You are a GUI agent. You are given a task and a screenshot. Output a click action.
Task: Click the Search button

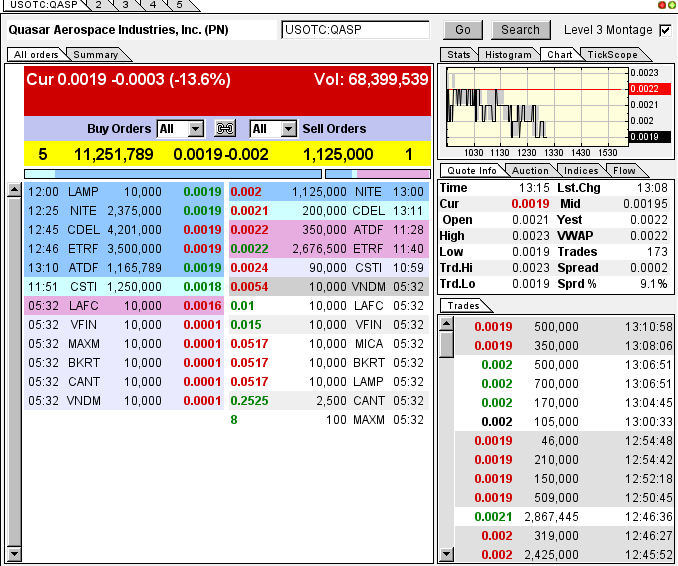(520, 30)
